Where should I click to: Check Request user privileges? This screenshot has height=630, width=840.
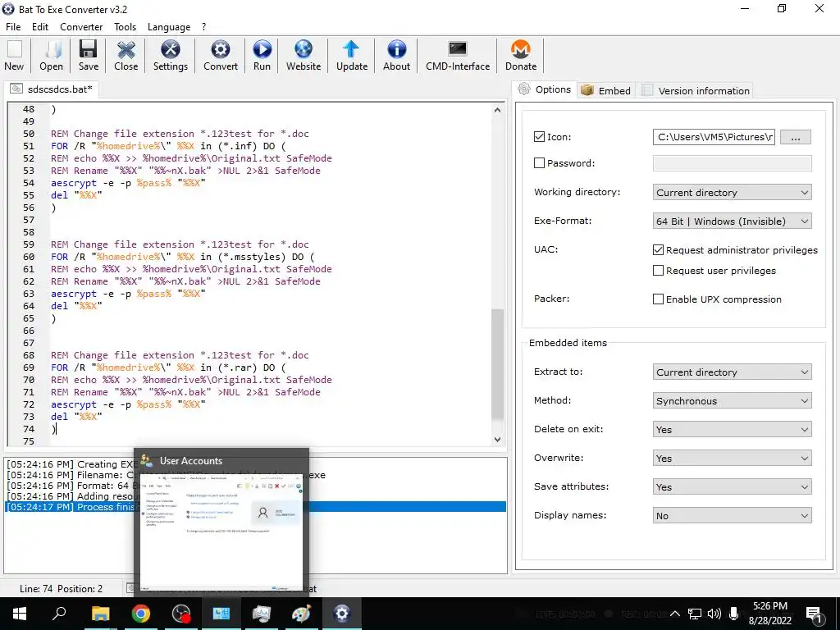(x=659, y=271)
